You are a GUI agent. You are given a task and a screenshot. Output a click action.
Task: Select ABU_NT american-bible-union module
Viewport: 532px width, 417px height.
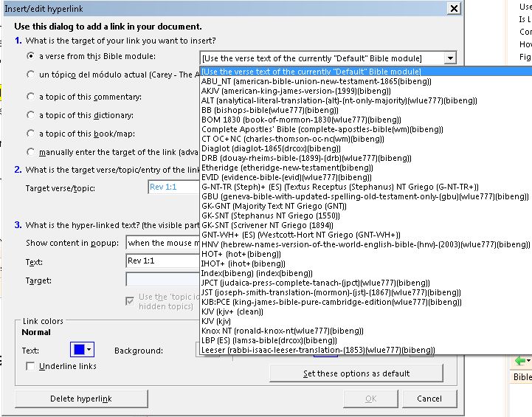coord(367,81)
